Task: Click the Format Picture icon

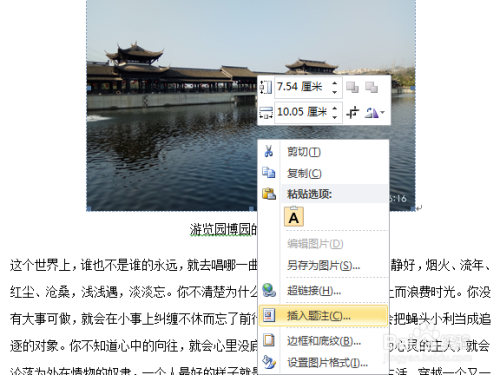Action: click(269, 362)
